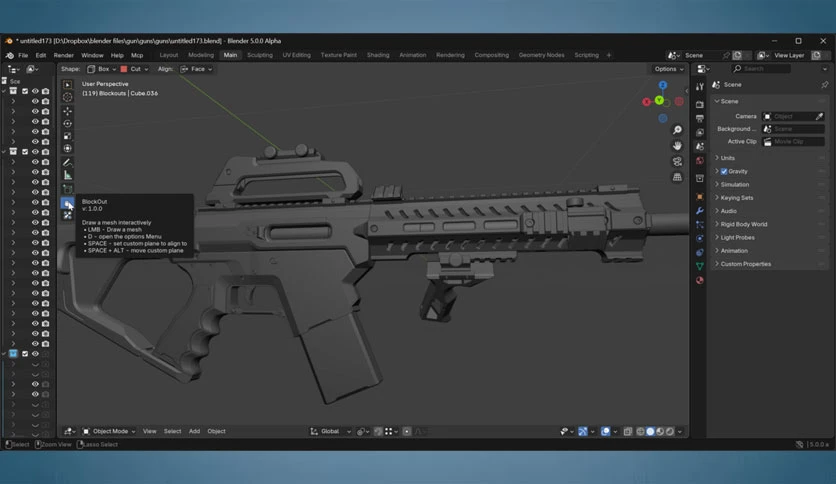Switch perspective/orthographic grid icon

tap(677, 177)
